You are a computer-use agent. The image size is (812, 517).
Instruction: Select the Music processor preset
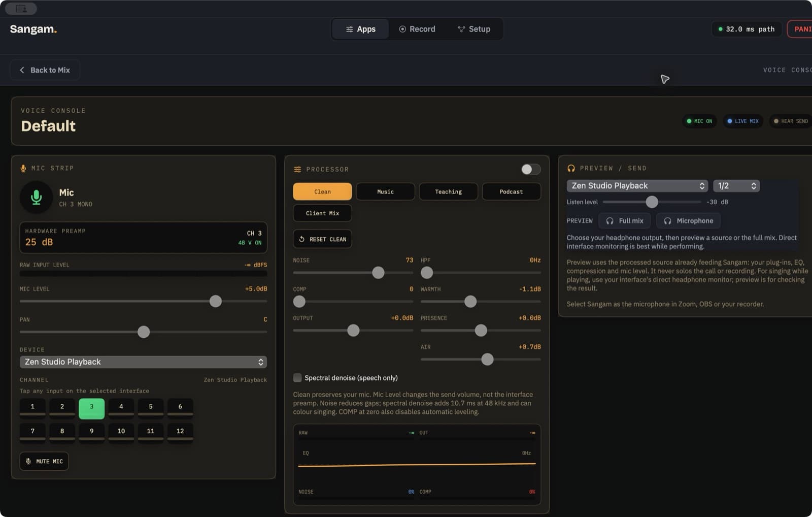pos(385,191)
